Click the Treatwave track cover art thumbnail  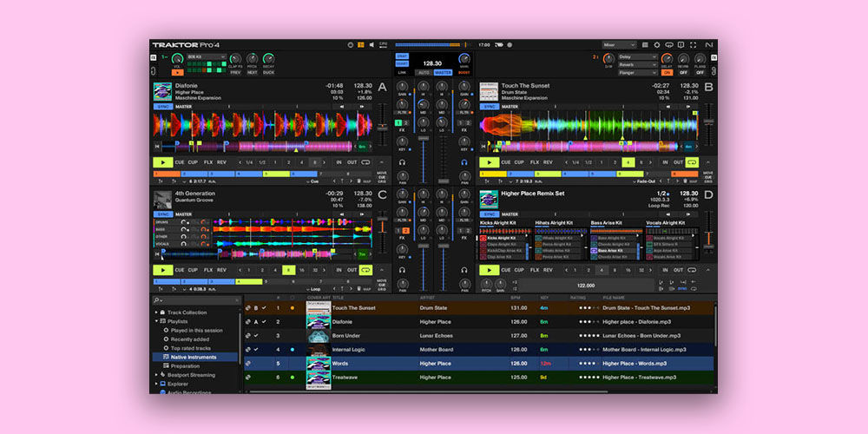[319, 378]
